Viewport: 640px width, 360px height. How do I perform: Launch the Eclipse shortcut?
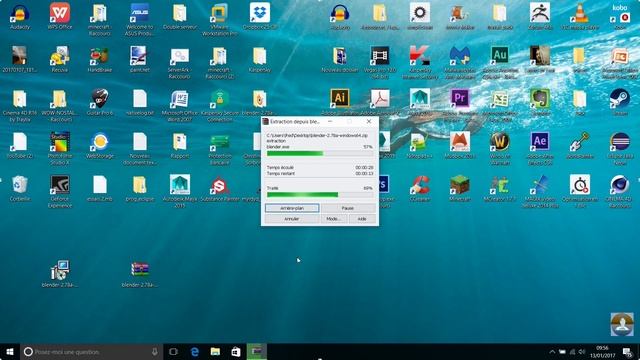pyautogui.click(x=620, y=148)
